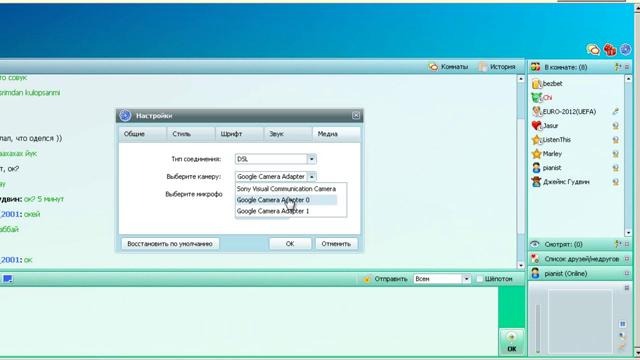
Task: Toggle the video panel collapse button
Action: coord(627,288)
